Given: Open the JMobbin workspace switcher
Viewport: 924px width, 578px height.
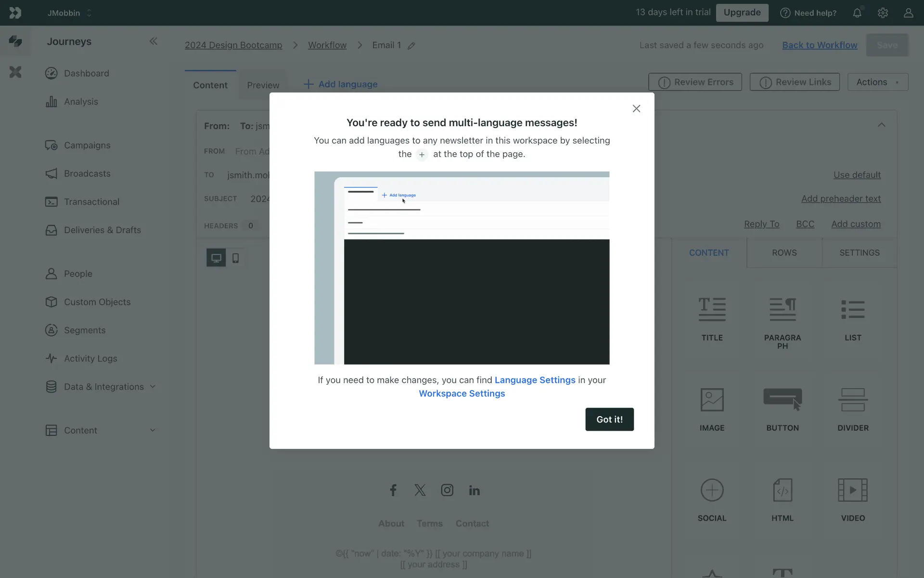Looking at the screenshot, I should (69, 13).
